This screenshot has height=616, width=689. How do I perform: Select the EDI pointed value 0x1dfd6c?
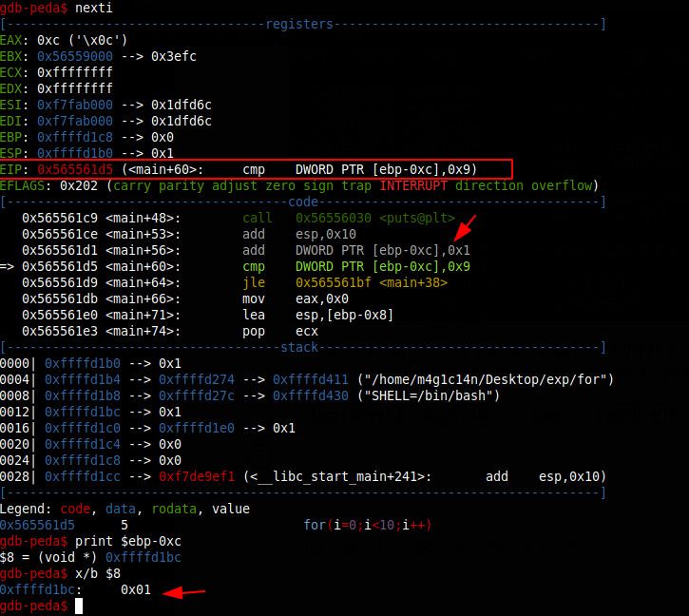pyautogui.click(x=181, y=121)
